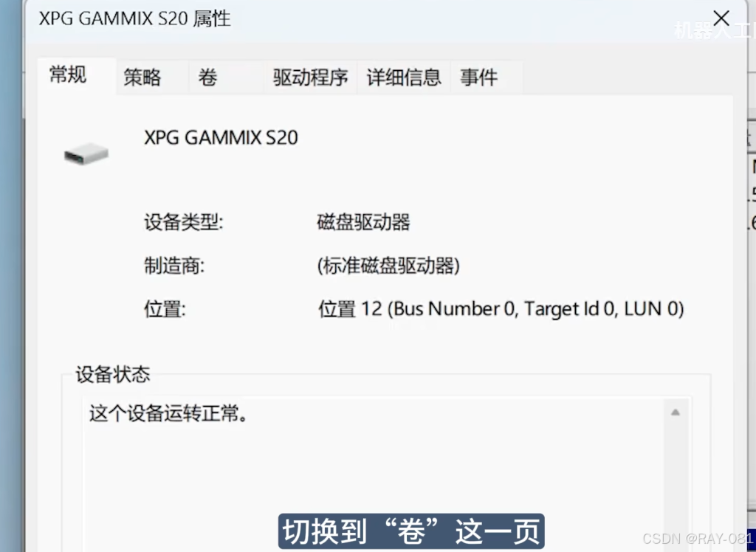The width and height of the screenshot is (756, 552).
Task: Click the disk drive icon beside the device name
Action: tap(86, 153)
